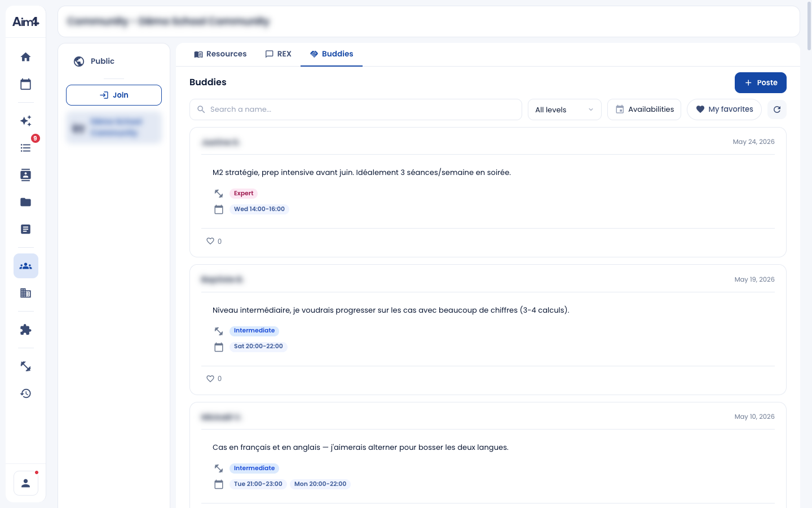Click calendar icon beside Sat 20:00-22:00
Screen dimensions: 812x508
[x=219, y=347]
